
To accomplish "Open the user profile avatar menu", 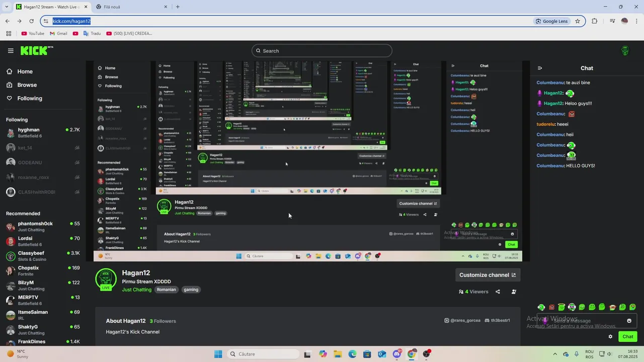I will 625,51.
